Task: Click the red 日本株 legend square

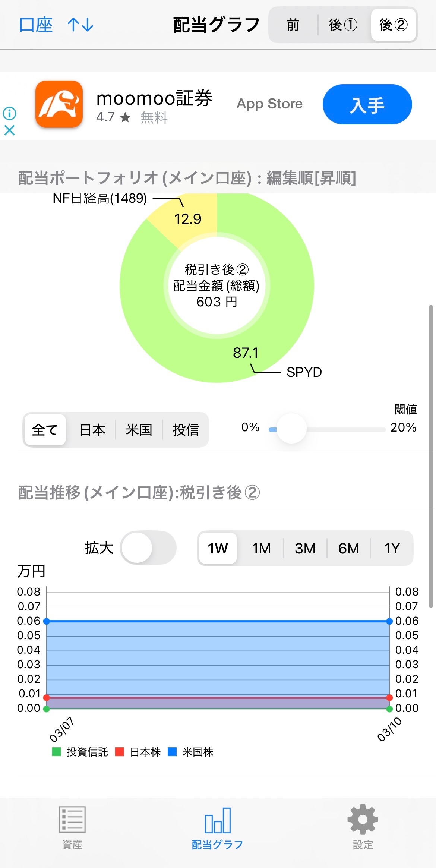Action: click(x=120, y=752)
